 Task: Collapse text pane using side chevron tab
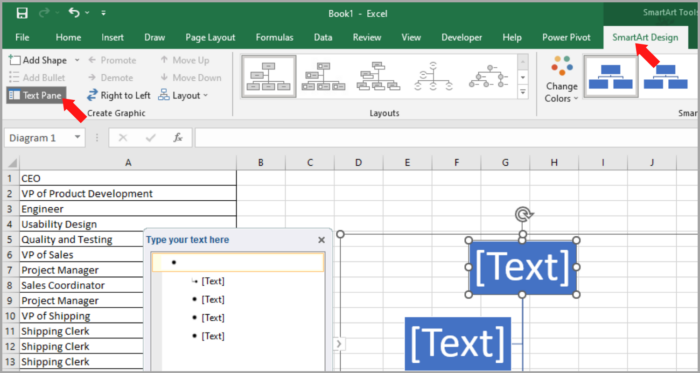click(339, 344)
